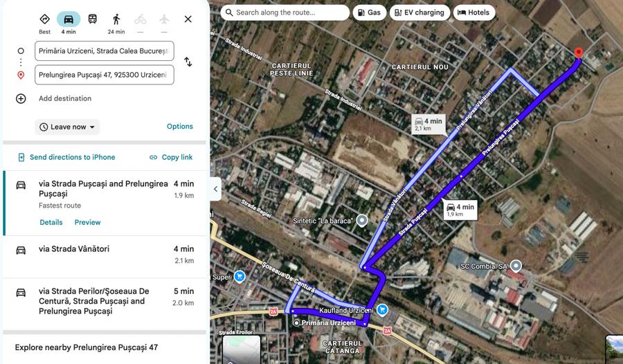
Task: Click the SC Combial SA map marker
Action: click(516, 266)
